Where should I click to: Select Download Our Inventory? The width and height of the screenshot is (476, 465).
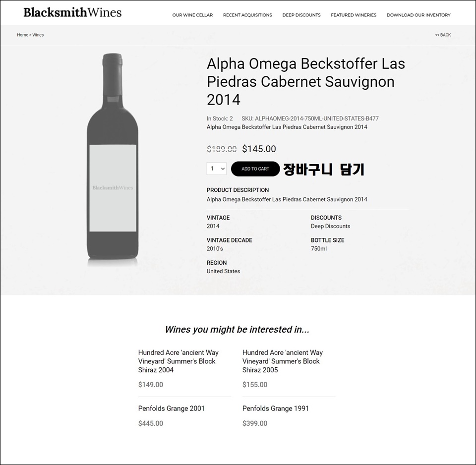point(418,15)
